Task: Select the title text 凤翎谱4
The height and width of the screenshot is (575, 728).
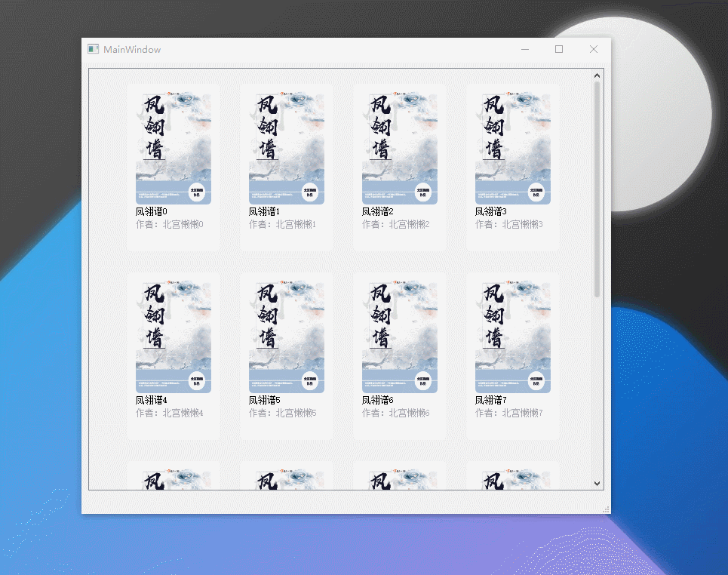Action: click(x=152, y=401)
